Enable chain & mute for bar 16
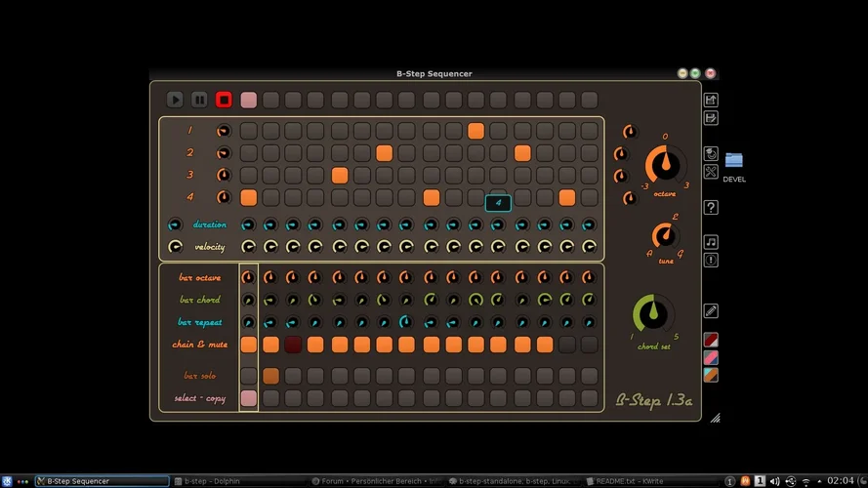The width and height of the screenshot is (868, 488). click(589, 345)
